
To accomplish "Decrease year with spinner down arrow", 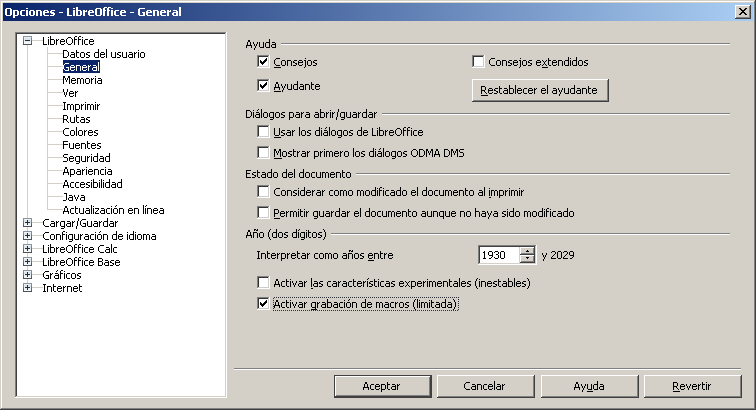I will point(527,260).
